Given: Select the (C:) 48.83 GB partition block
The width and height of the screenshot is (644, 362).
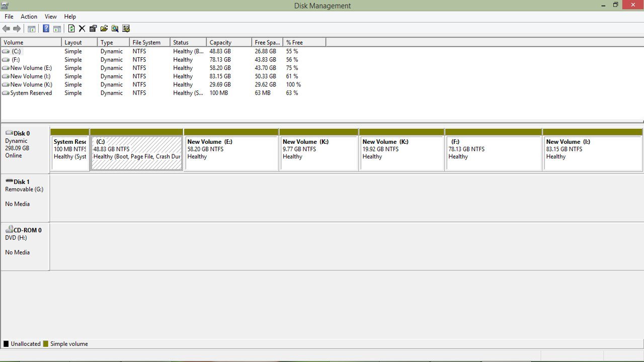Looking at the screenshot, I should (x=136, y=153).
